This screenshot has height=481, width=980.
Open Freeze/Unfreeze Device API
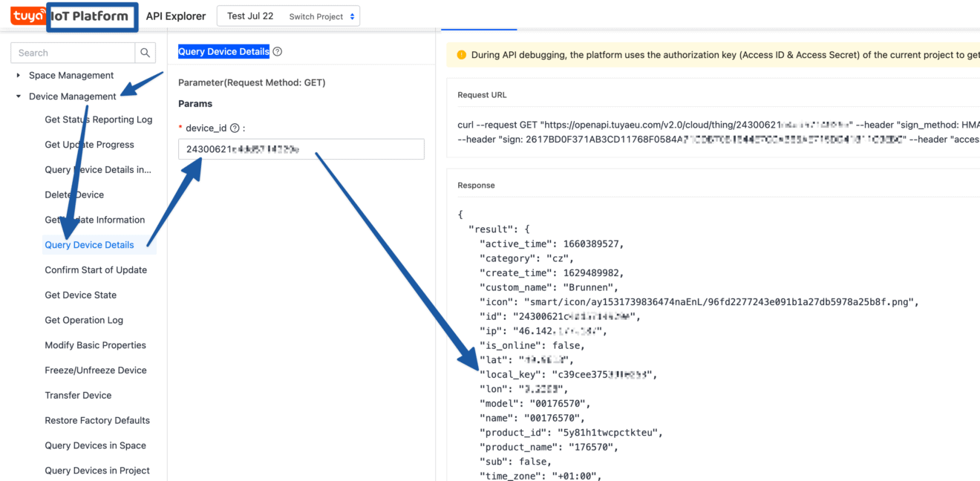pyautogui.click(x=95, y=370)
